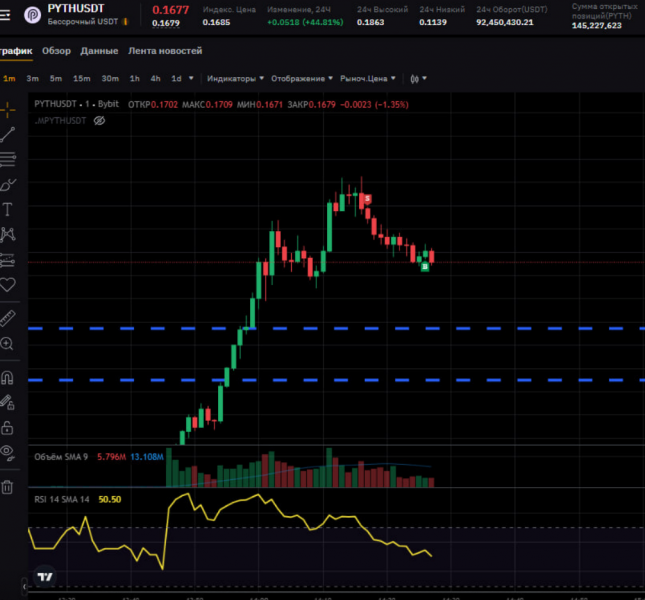Expand chart type dropdown arrow
The height and width of the screenshot is (600, 645).
click(x=425, y=78)
